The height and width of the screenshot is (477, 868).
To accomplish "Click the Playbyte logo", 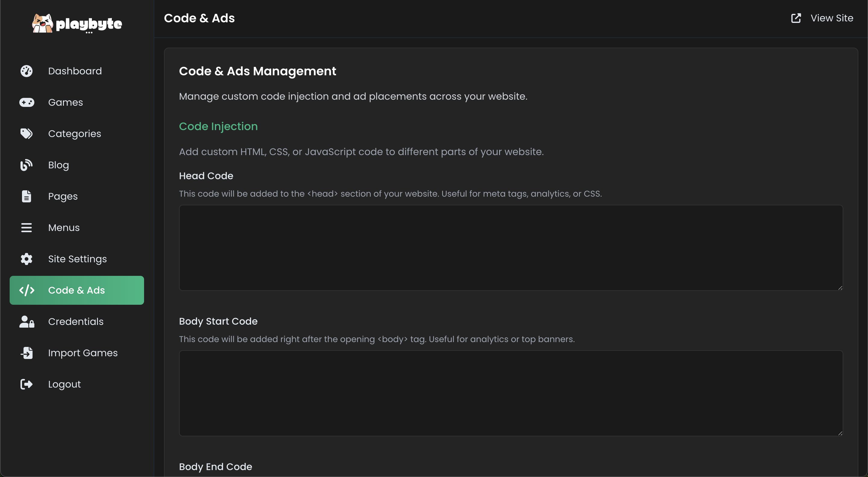I will tap(77, 23).
